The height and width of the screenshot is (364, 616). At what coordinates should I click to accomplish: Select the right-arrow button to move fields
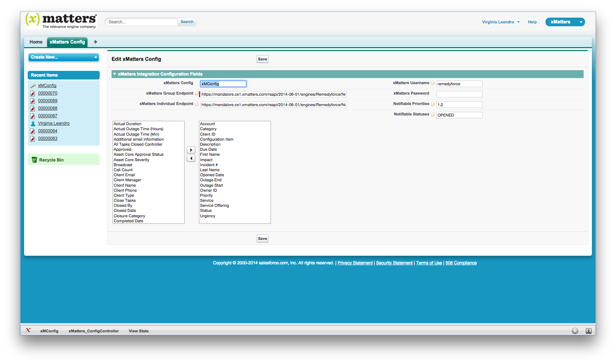click(191, 150)
